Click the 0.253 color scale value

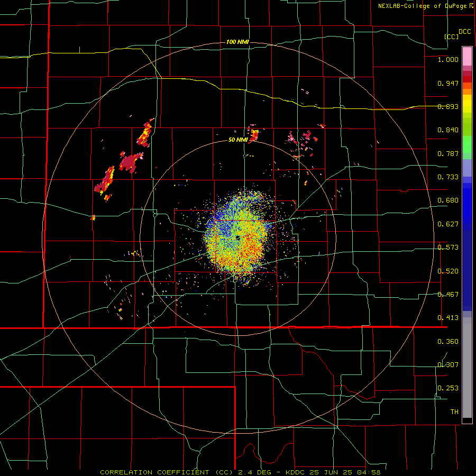[x=448, y=388]
